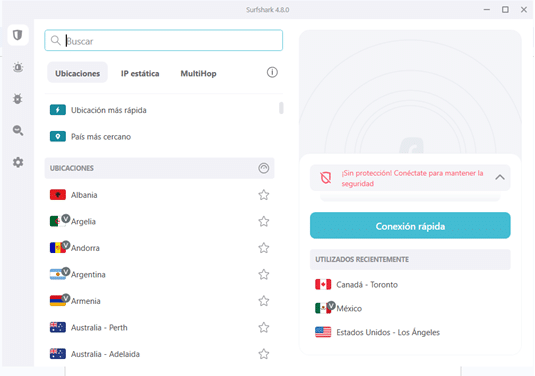Toggle favorite star for Argentina
This screenshot has height=376, width=535.
pos(263,274)
